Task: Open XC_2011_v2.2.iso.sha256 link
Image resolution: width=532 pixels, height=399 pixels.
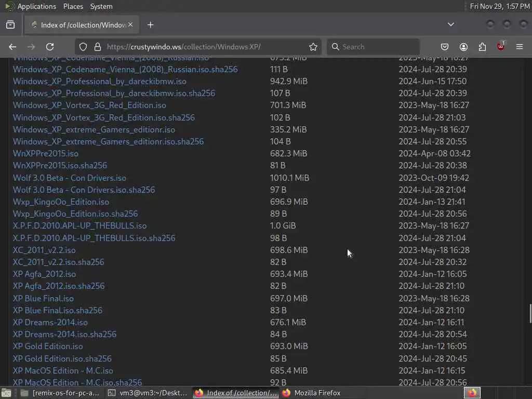Action: (58, 262)
